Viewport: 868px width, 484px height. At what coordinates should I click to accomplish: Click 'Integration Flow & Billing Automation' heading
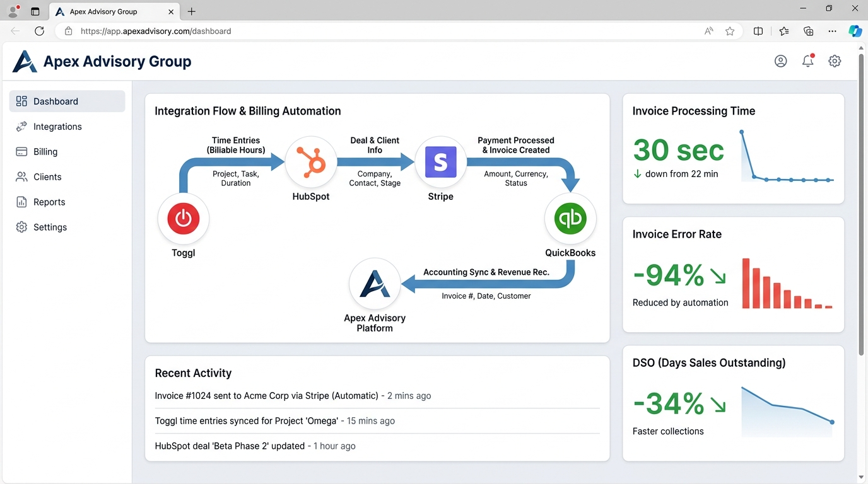click(x=248, y=111)
